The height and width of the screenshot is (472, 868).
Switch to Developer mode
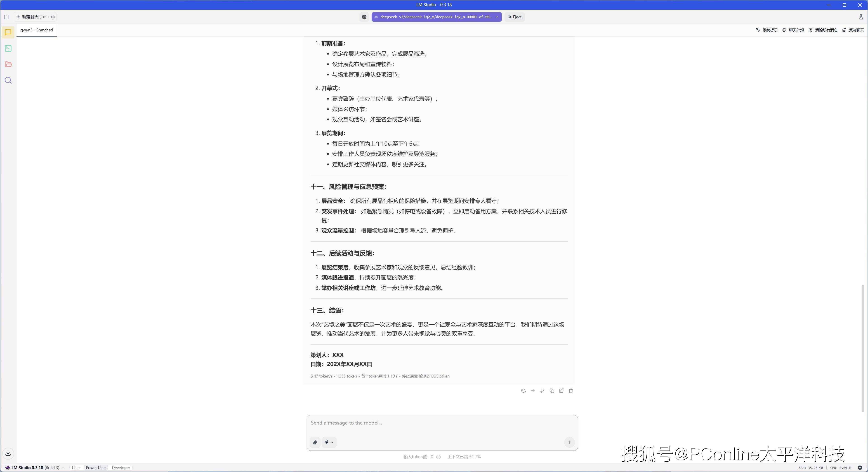121,468
